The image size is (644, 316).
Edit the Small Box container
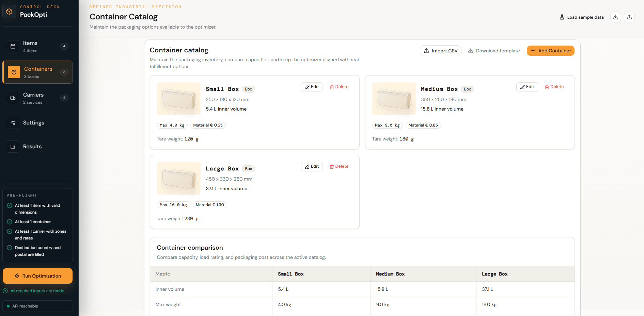tap(312, 87)
